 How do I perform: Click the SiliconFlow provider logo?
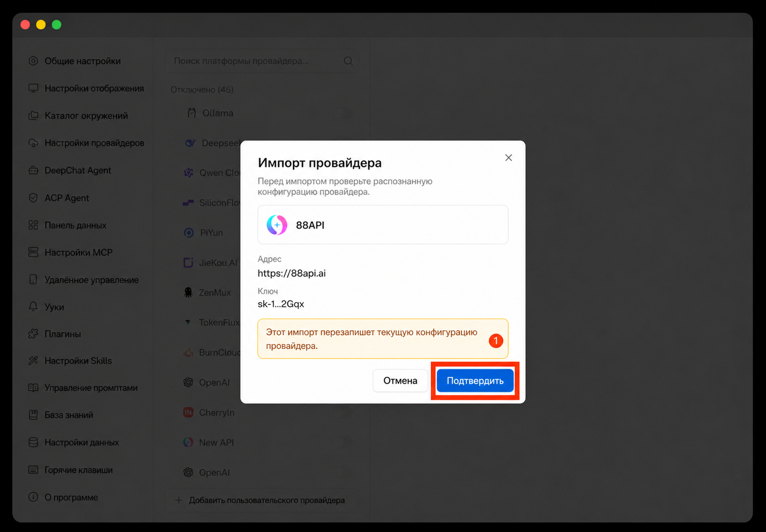pyautogui.click(x=188, y=203)
